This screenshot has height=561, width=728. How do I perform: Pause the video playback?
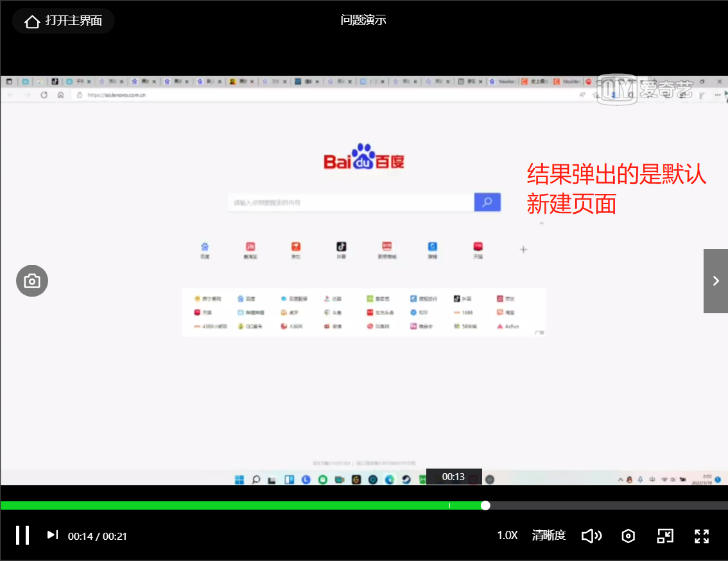(x=22, y=535)
